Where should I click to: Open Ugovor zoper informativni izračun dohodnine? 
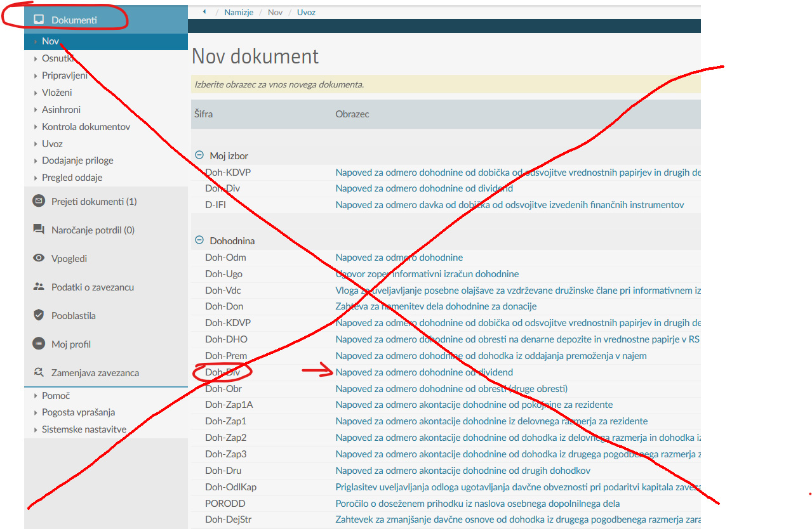pos(427,274)
